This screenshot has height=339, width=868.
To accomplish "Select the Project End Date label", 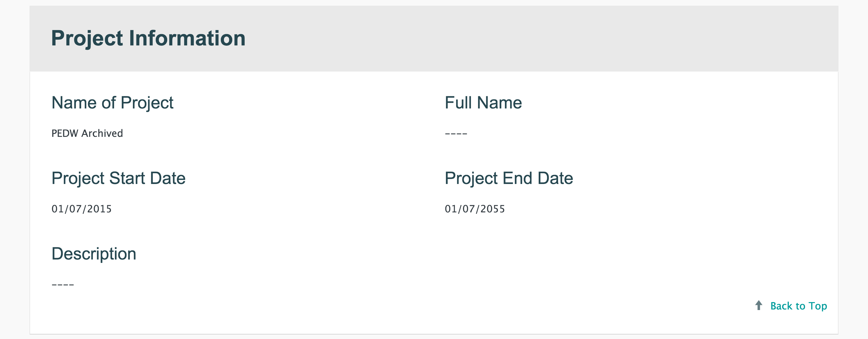I will (x=508, y=178).
